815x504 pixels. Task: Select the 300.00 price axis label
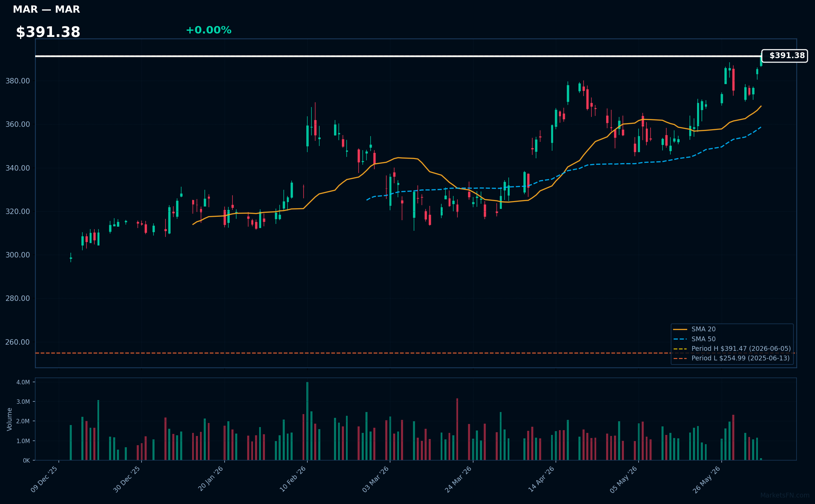(17, 255)
